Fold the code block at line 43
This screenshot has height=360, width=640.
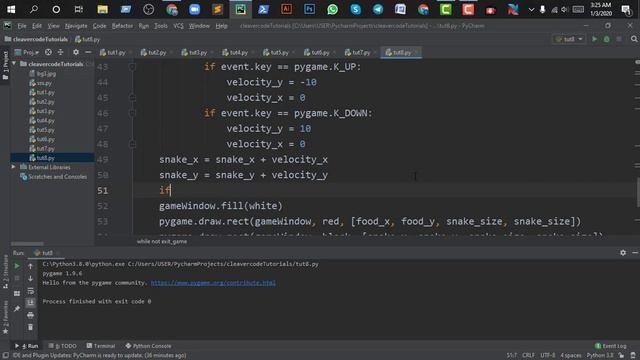coord(132,67)
